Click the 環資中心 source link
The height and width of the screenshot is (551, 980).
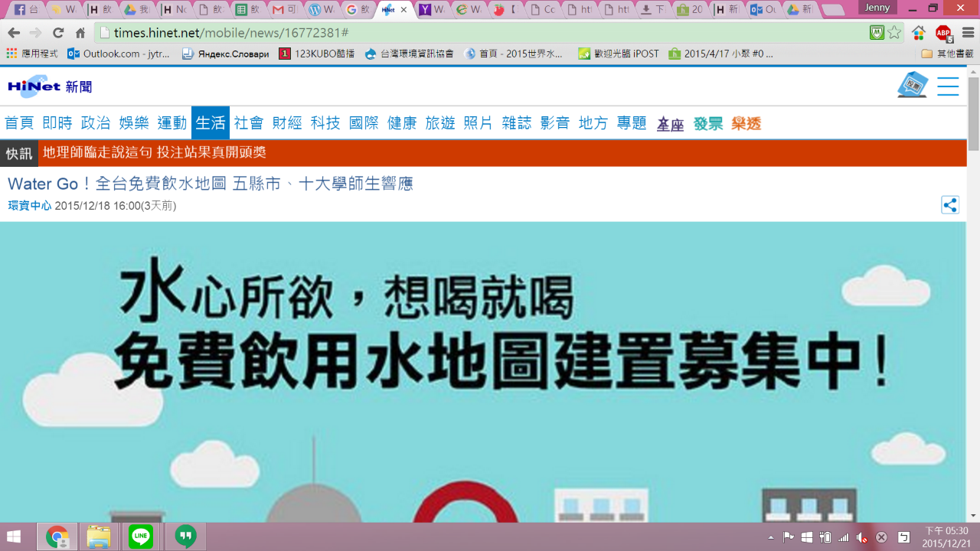click(30, 206)
